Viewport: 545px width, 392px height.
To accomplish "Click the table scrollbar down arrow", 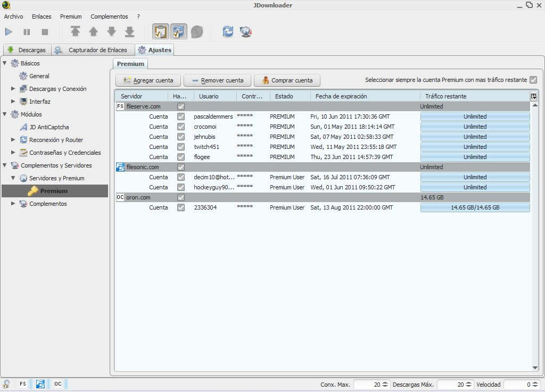I will click(535, 368).
